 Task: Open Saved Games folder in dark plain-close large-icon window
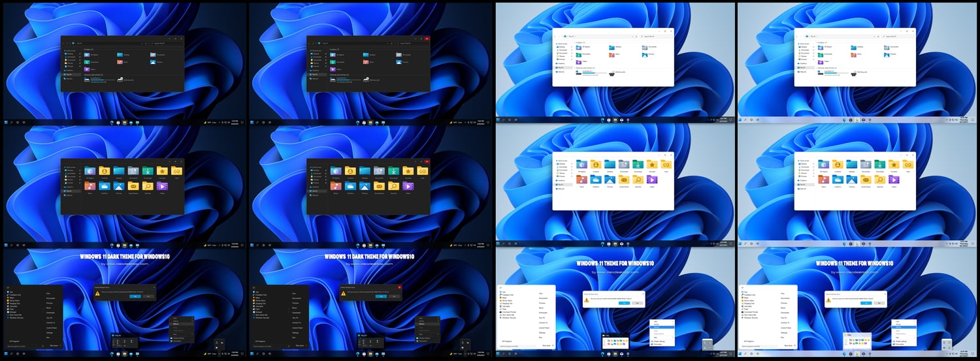[x=133, y=187]
